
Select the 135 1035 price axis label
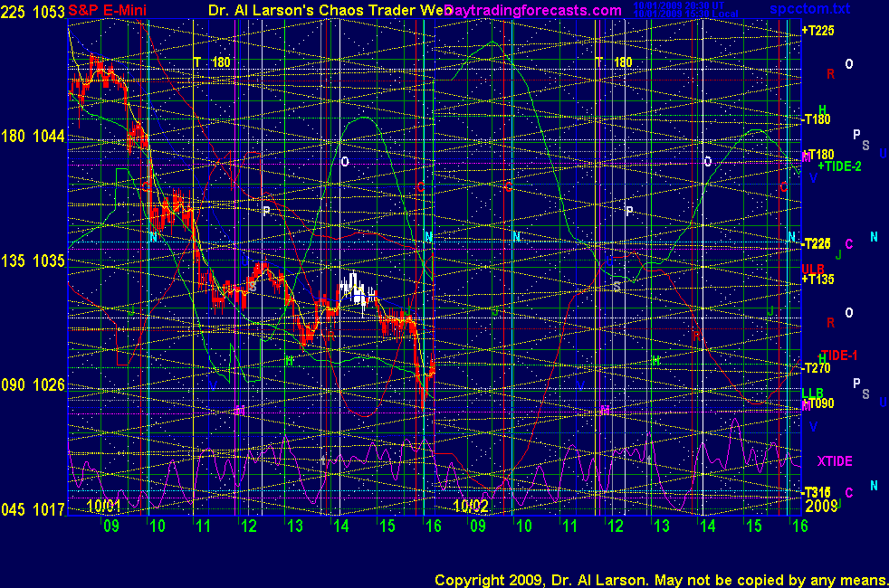coord(33,261)
